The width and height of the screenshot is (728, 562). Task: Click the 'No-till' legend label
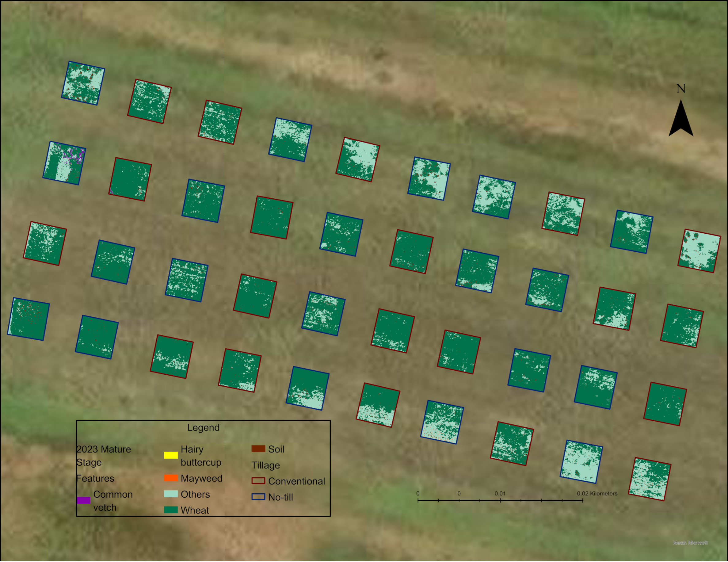click(x=281, y=497)
